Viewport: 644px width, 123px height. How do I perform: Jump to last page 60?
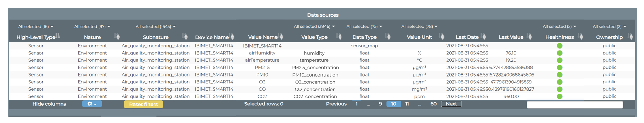(433, 104)
